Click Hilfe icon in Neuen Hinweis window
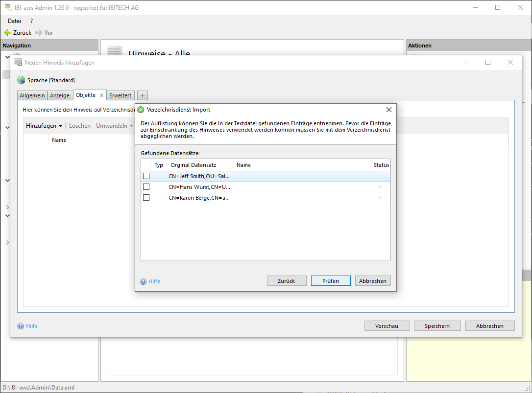Viewport: 532px width, 393px height. 21,326
